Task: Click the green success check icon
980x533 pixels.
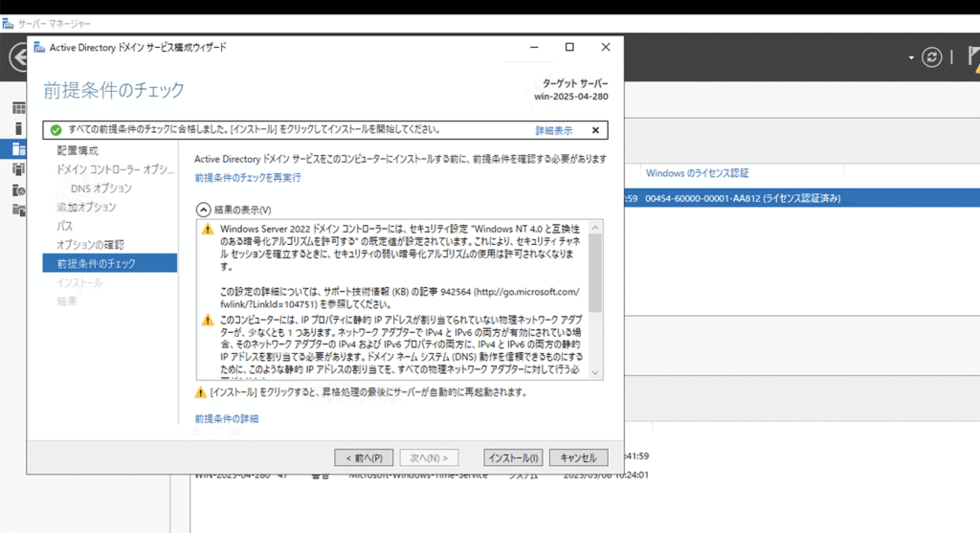Action: 56,130
